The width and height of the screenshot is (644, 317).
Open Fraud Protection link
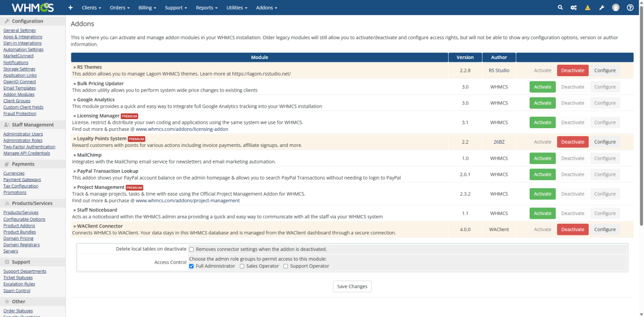tap(20, 114)
